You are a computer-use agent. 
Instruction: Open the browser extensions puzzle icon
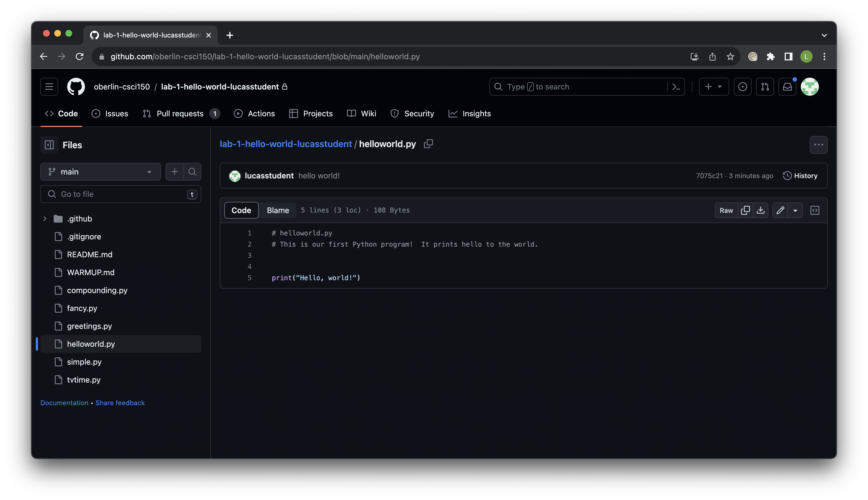(x=770, y=57)
